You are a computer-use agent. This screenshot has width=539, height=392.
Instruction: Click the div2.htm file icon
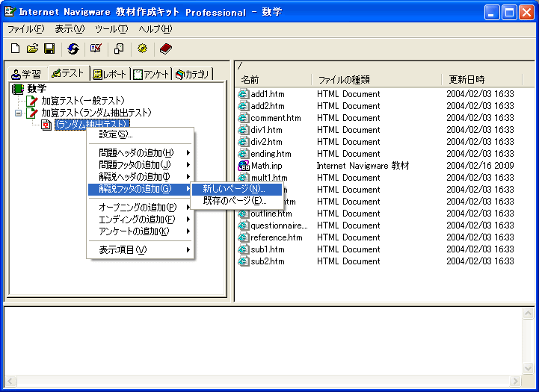244,142
